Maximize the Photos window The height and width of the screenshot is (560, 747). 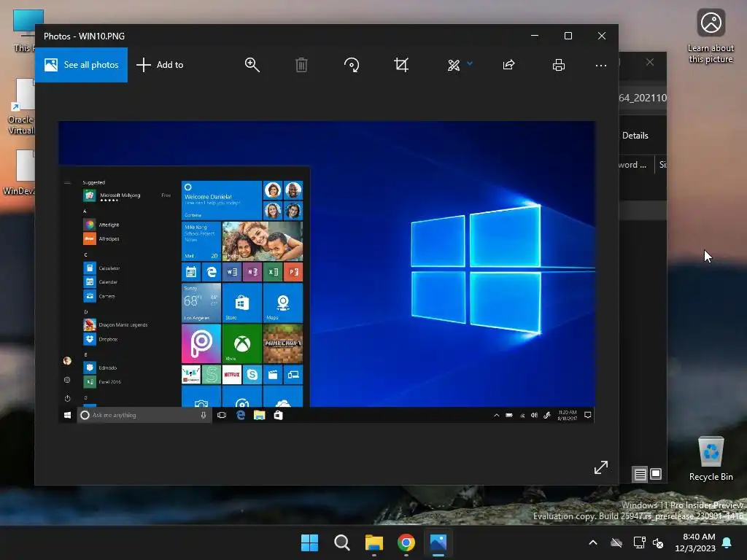pos(568,36)
